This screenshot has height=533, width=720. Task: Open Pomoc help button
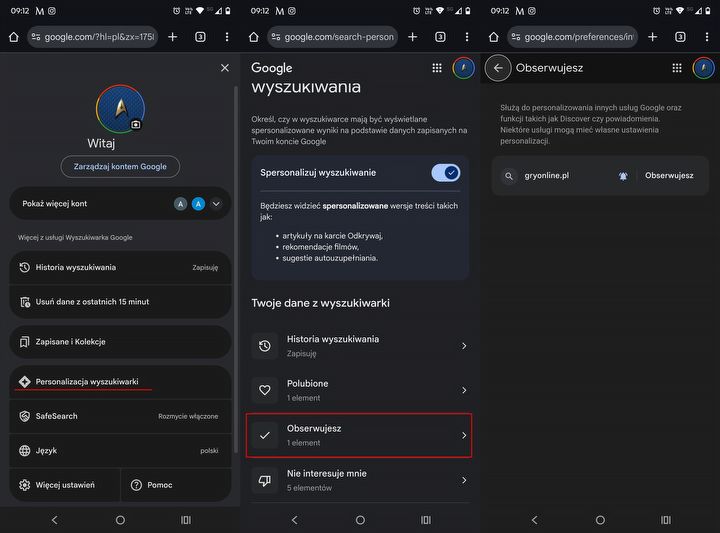point(176,485)
